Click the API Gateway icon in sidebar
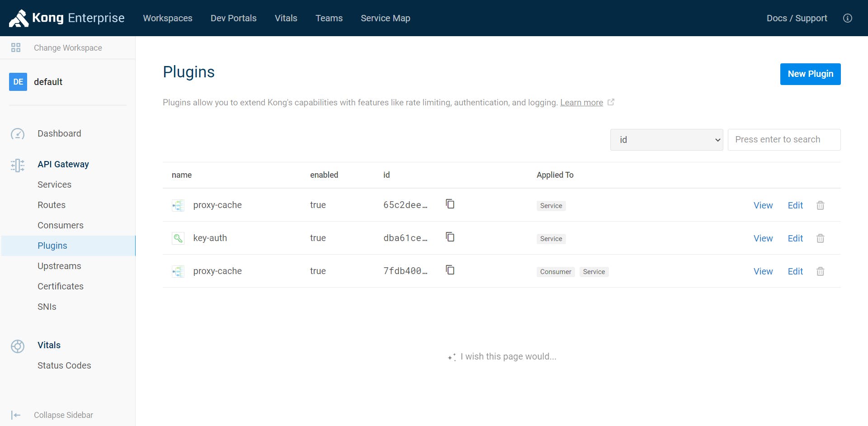Screen dimensions: 868x426 coord(18,165)
